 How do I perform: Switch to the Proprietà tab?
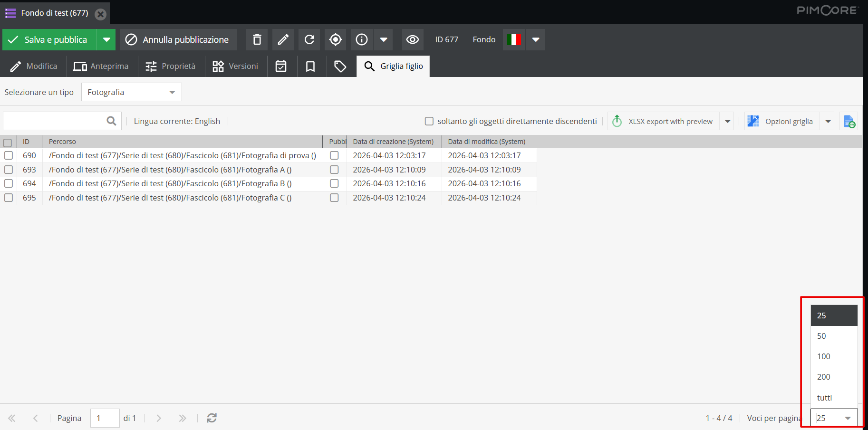[171, 66]
